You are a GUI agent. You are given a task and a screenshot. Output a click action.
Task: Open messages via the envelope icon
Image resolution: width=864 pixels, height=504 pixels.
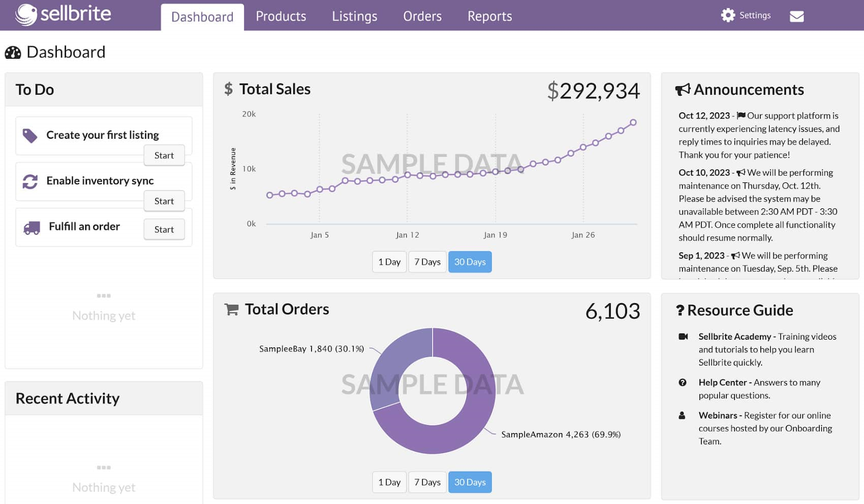click(796, 17)
